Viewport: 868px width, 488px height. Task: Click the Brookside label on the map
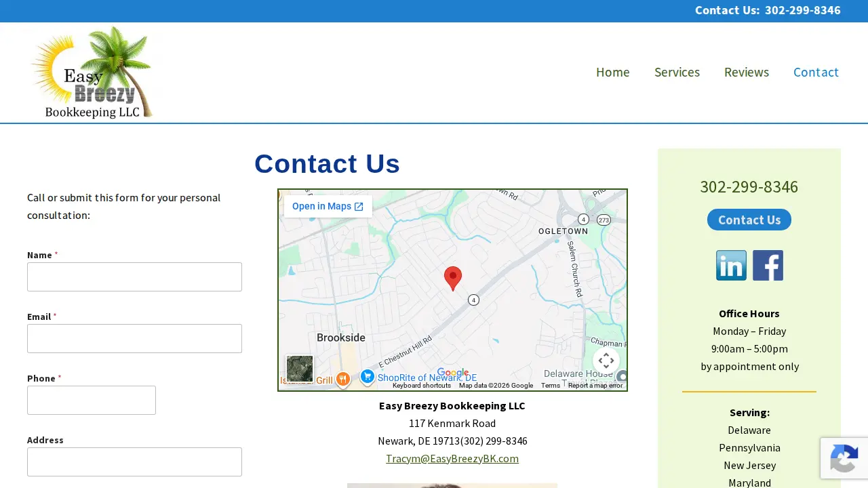pos(341,338)
